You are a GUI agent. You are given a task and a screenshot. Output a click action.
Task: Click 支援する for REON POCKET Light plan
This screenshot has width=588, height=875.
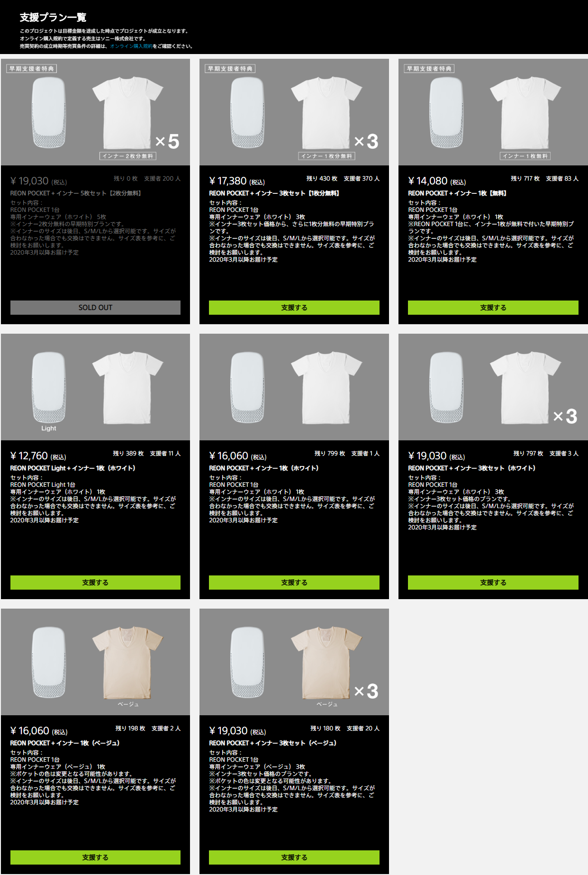[95, 583]
